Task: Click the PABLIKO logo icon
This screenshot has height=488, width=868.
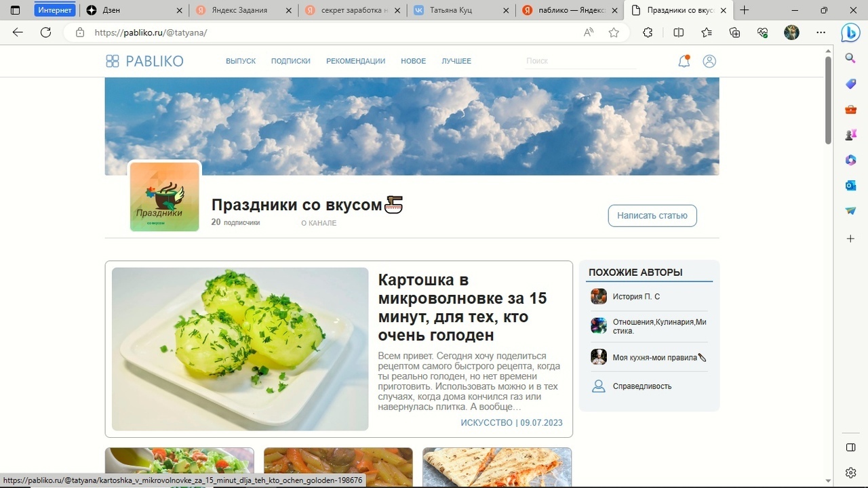Action: [113, 61]
